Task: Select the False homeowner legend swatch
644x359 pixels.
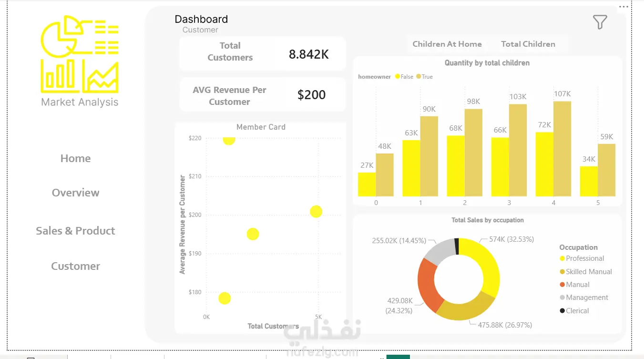Action: click(x=398, y=77)
